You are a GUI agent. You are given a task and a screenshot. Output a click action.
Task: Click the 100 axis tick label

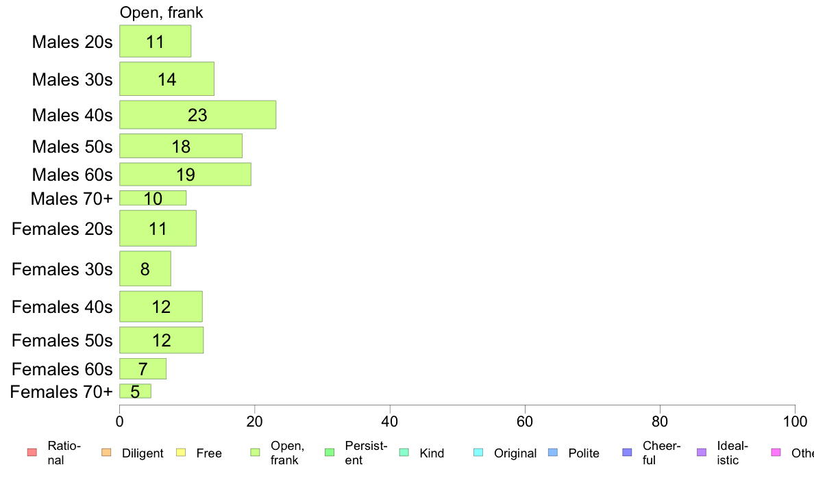pos(795,421)
